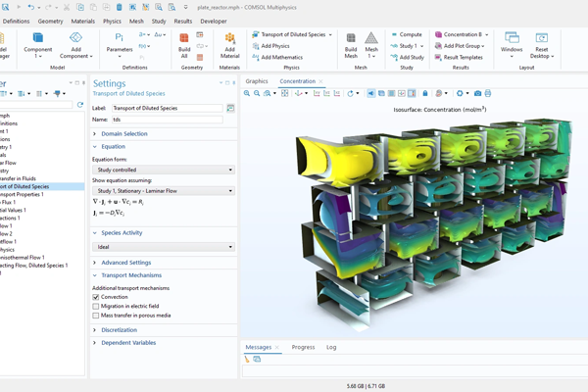
Task: Click the create selection icon next to Label
Action: coord(230,109)
